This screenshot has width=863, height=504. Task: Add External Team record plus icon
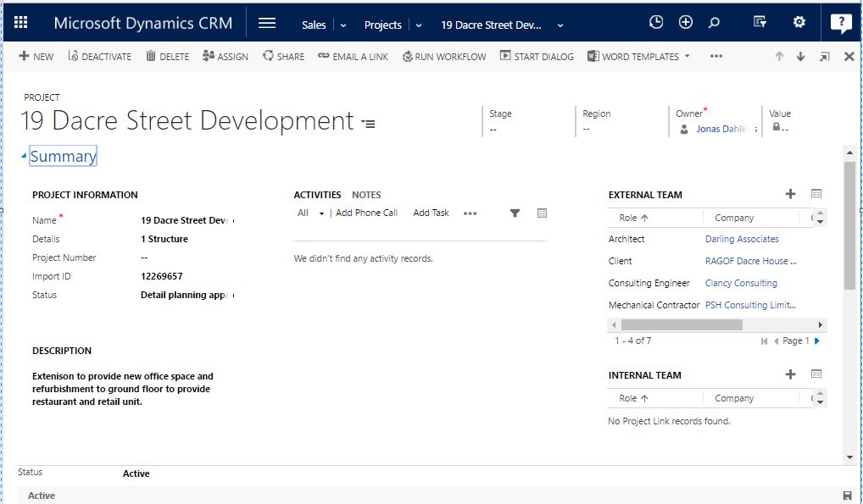click(790, 194)
